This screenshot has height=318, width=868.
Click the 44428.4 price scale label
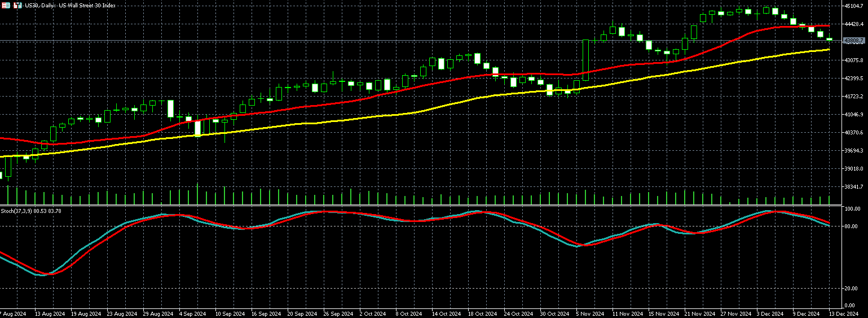click(855, 24)
